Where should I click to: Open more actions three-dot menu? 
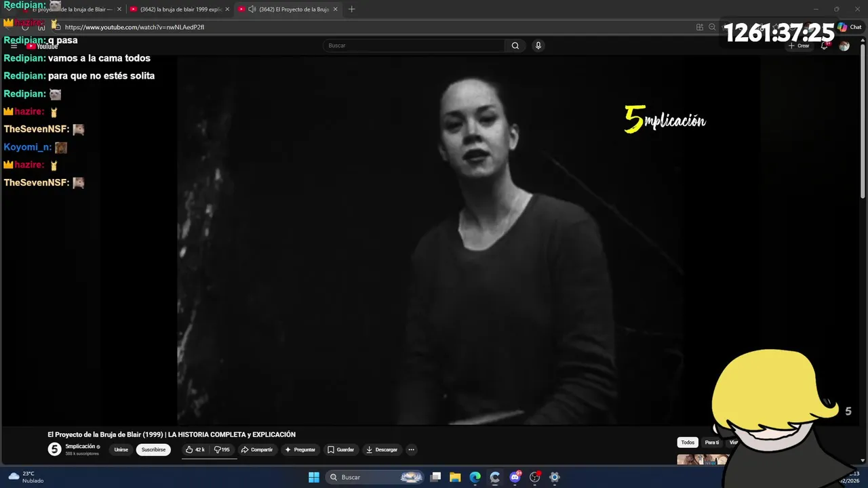coord(411,449)
